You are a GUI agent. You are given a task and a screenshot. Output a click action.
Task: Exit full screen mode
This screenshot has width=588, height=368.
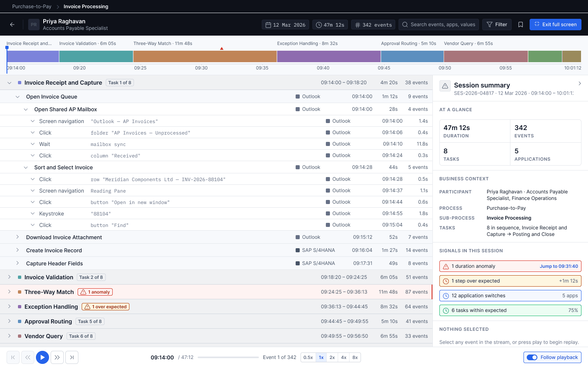[x=555, y=25]
